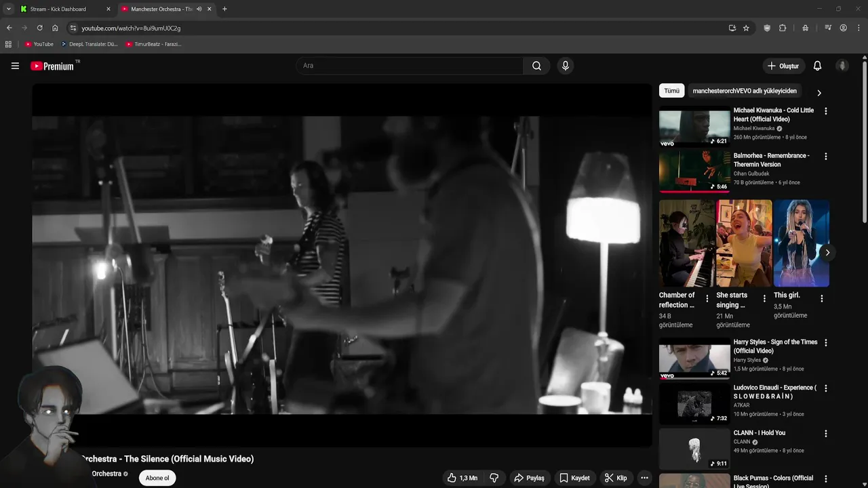Open options for Michael Kiwanuka video

pos(825,111)
